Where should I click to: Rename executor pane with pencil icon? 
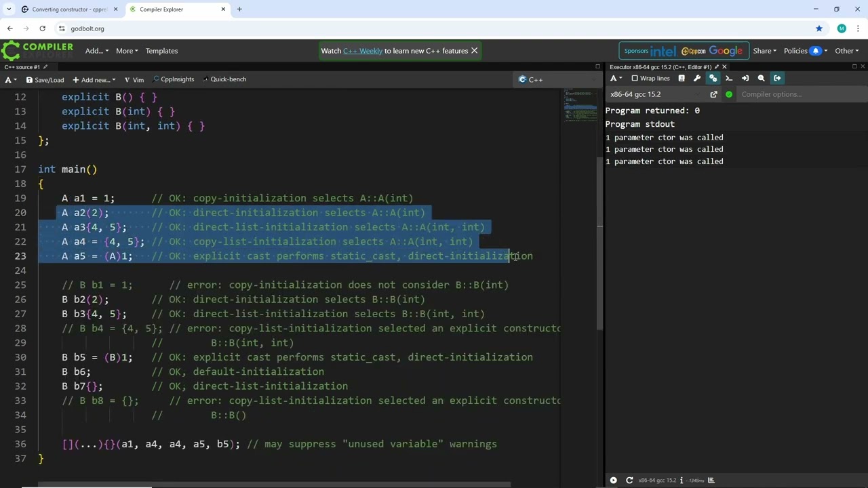[x=717, y=67]
